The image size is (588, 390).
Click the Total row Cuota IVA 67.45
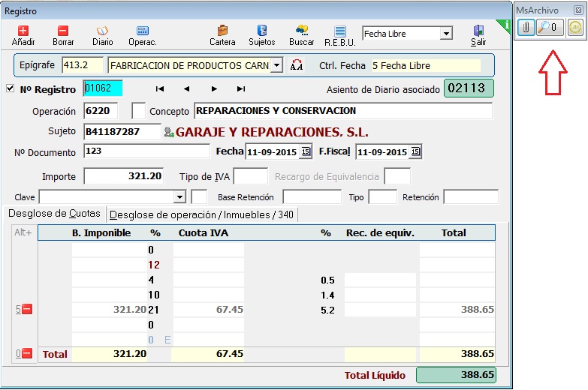click(208, 354)
